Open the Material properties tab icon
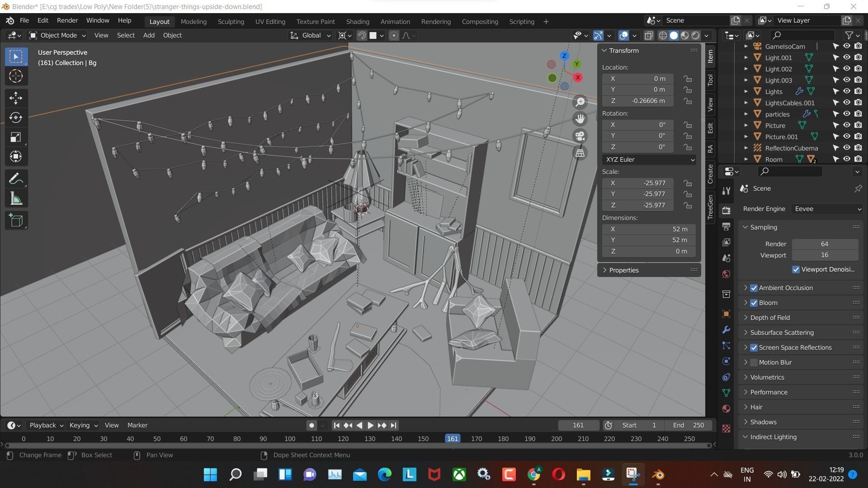868x488 pixels. 726,409
